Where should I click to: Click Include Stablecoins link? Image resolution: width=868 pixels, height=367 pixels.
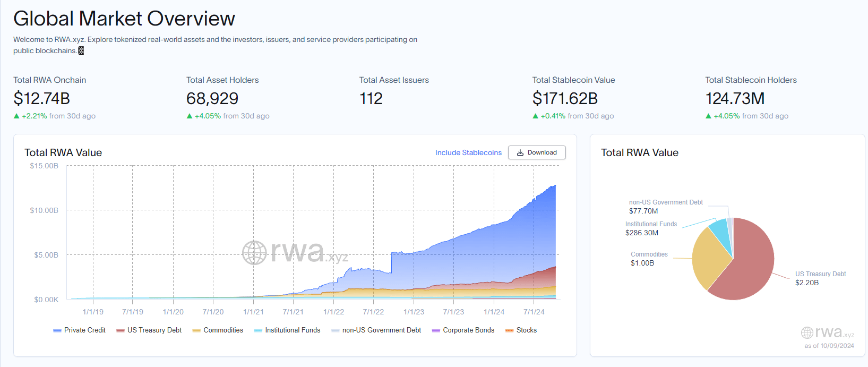[x=468, y=152]
